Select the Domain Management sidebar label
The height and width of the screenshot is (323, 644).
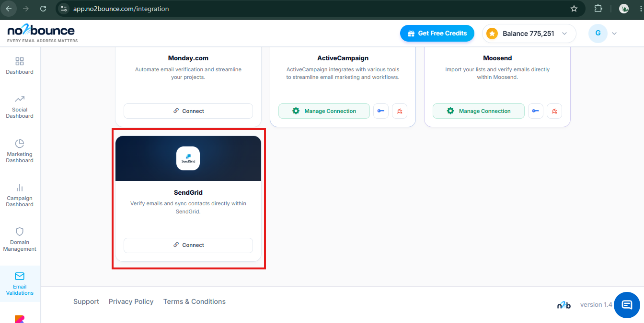[x=20, y=245]
